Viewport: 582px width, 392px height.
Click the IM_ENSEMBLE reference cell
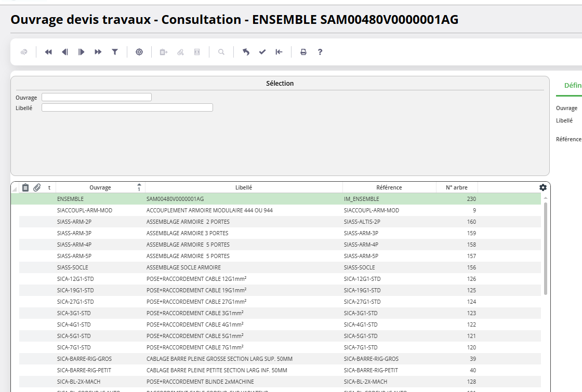pos(362,199)
